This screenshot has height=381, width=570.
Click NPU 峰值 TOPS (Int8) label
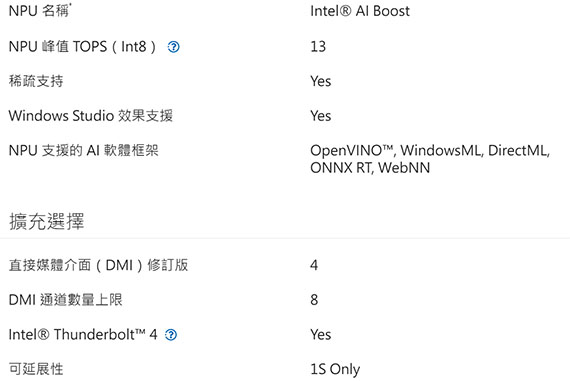point(83,47)
